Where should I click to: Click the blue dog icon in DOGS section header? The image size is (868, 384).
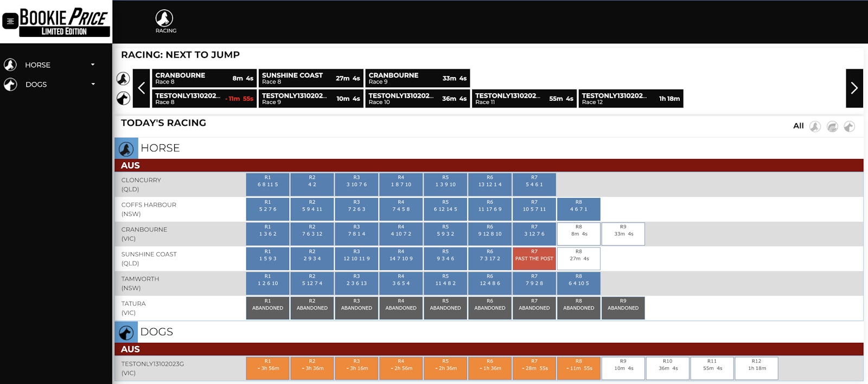[126, 332]
